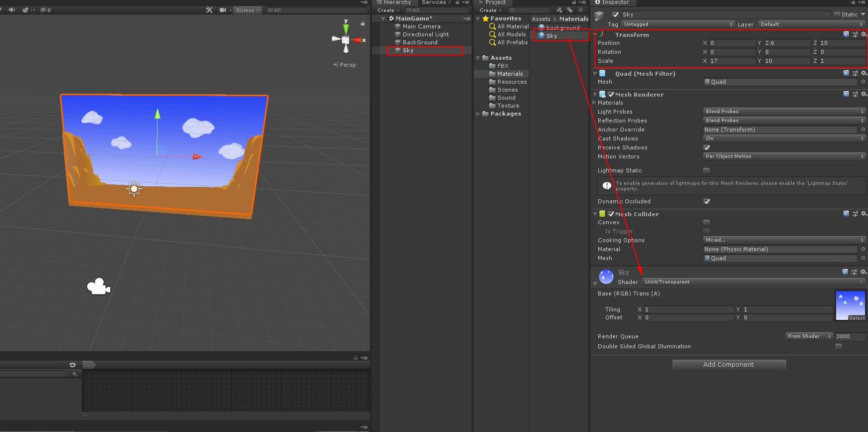
Task: Open Mesh Filter object picker circle
Action: point(863,82)
